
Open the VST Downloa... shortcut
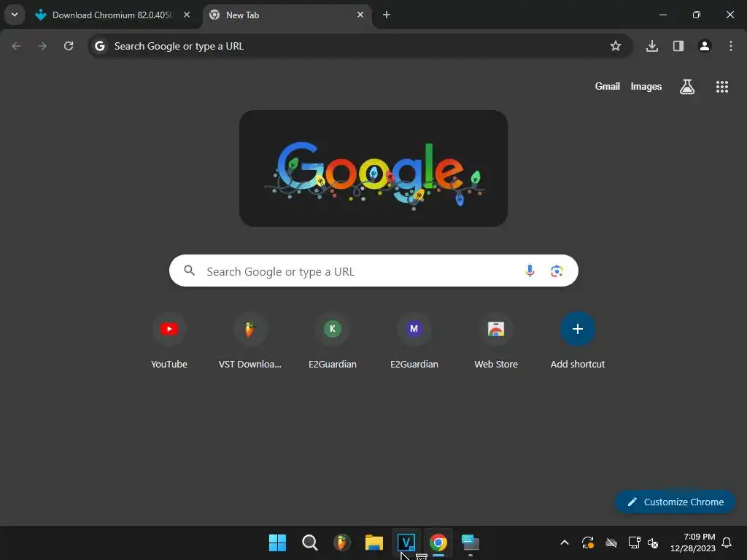tap(250, 341)
